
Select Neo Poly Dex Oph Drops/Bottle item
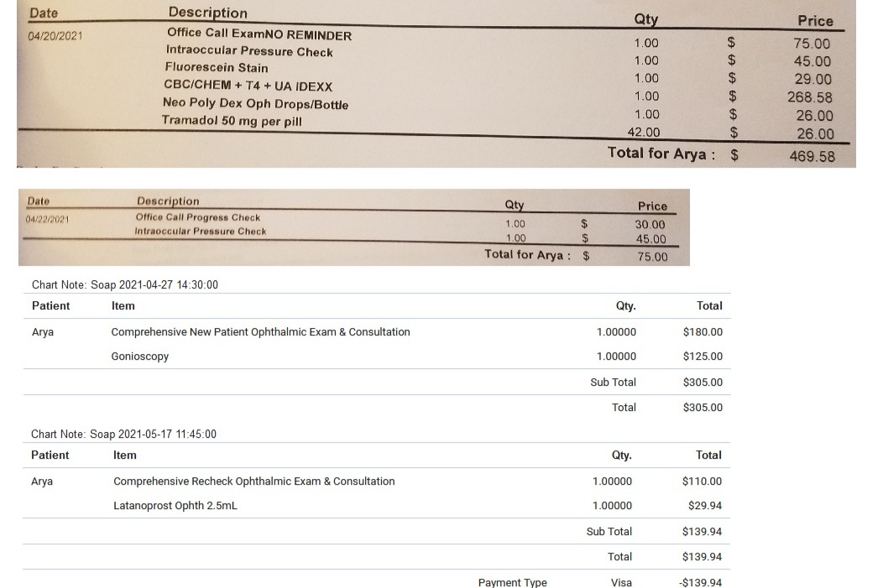click(255, 104)
